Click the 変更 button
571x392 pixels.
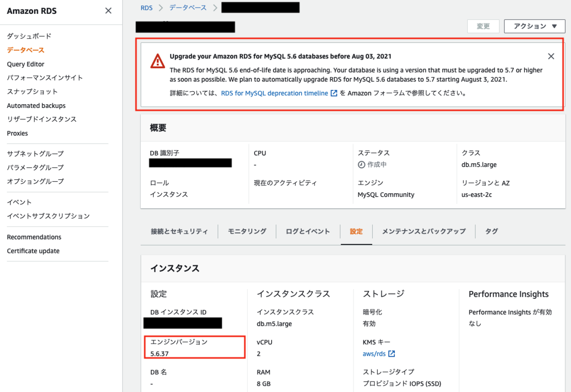click(483, 26)
